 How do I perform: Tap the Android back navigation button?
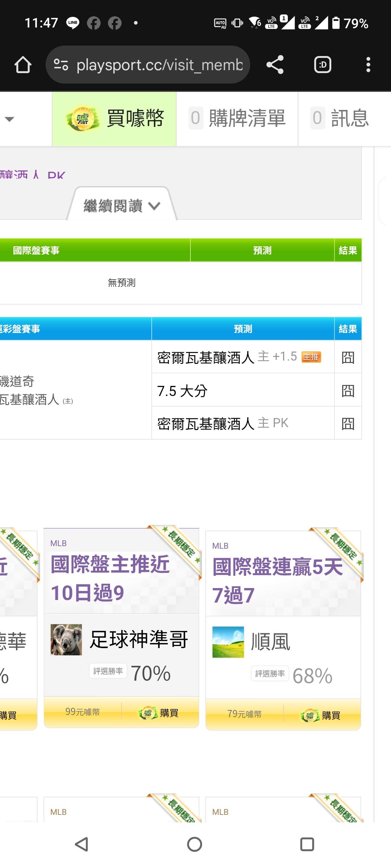pos(81,844)
